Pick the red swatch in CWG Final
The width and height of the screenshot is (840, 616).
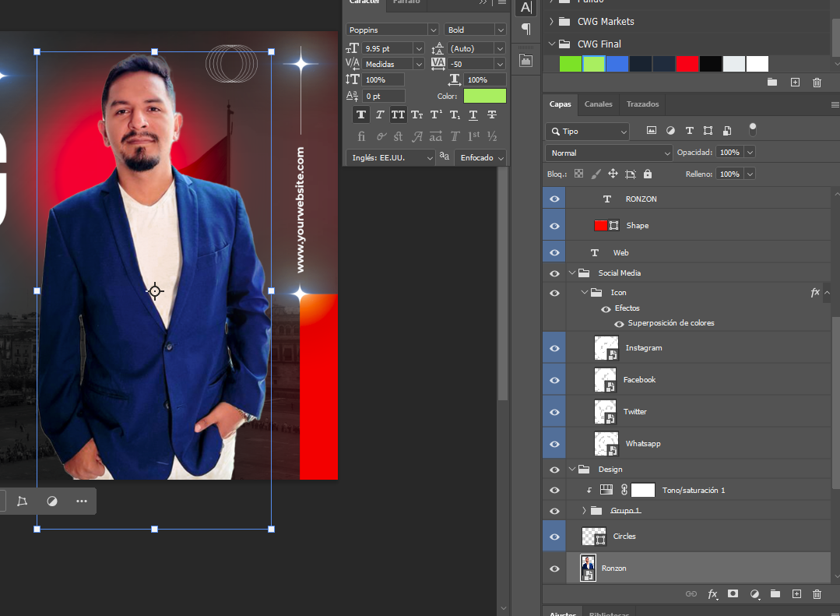tap(687, 64)
